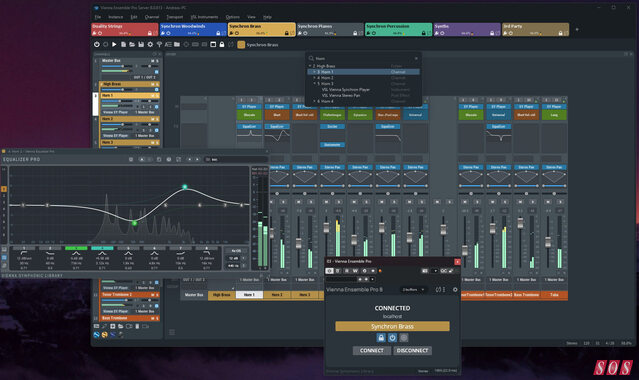Click the camera icon in Equalizer Pro header

pos(131,159)
